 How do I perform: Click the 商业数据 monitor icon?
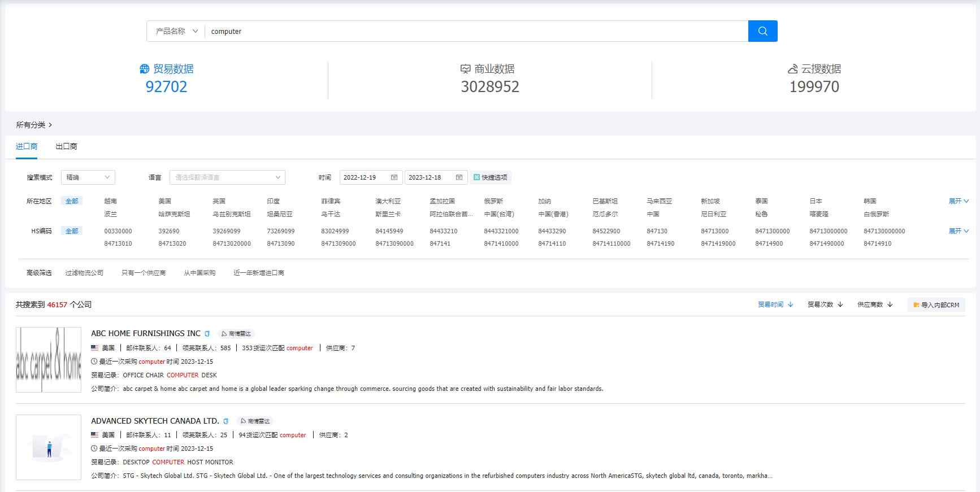[466, 69]
